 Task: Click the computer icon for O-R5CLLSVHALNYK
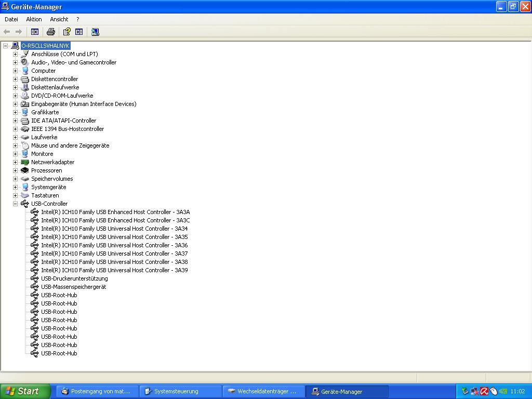(15, 46)
